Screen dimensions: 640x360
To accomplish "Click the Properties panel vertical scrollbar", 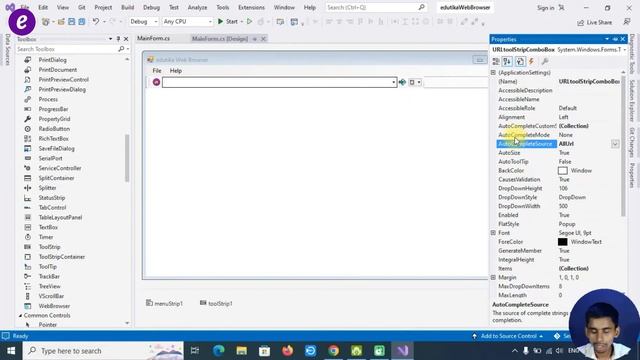I will [623, 147].
